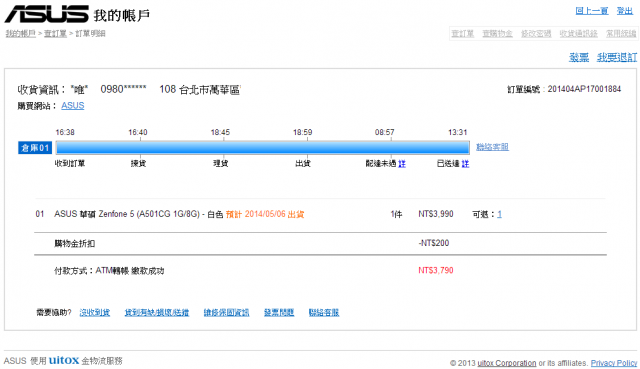
Task: Select 查訂單 in the top navigation bar
Action: [x=462, y=33]
